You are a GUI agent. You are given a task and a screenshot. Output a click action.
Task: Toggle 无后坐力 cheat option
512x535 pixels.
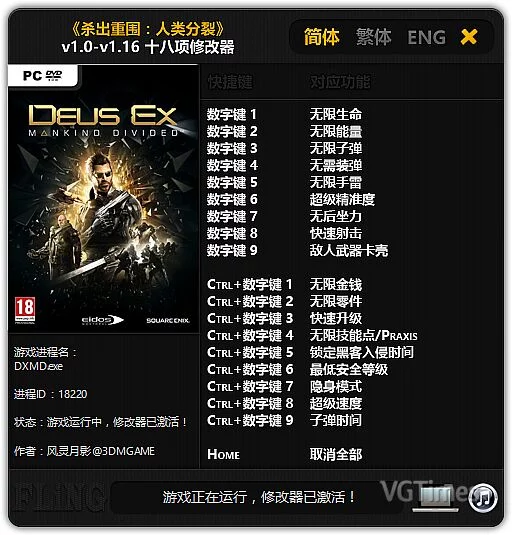336,216
